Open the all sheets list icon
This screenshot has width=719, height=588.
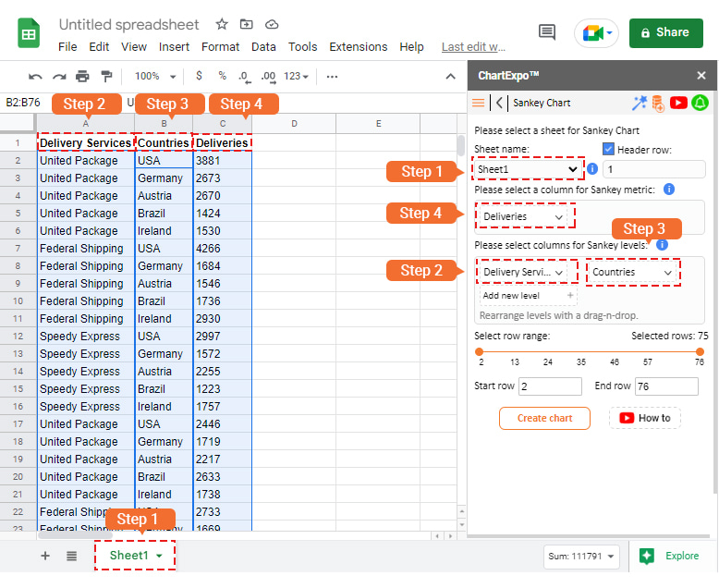point(71,556)
